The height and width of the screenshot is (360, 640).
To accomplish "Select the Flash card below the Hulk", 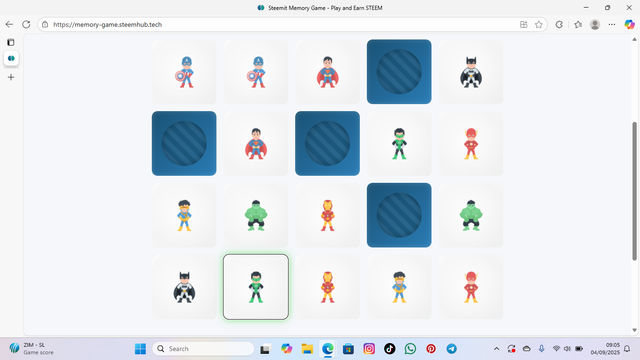I will point(471,287).
